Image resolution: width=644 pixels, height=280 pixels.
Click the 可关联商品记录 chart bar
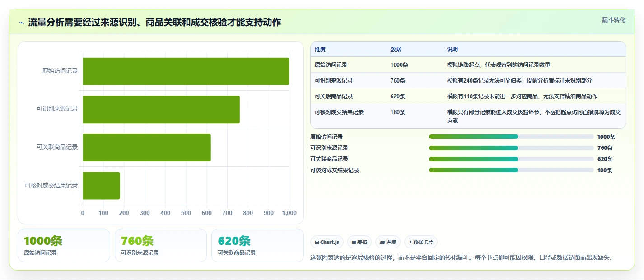click(147, 147)
